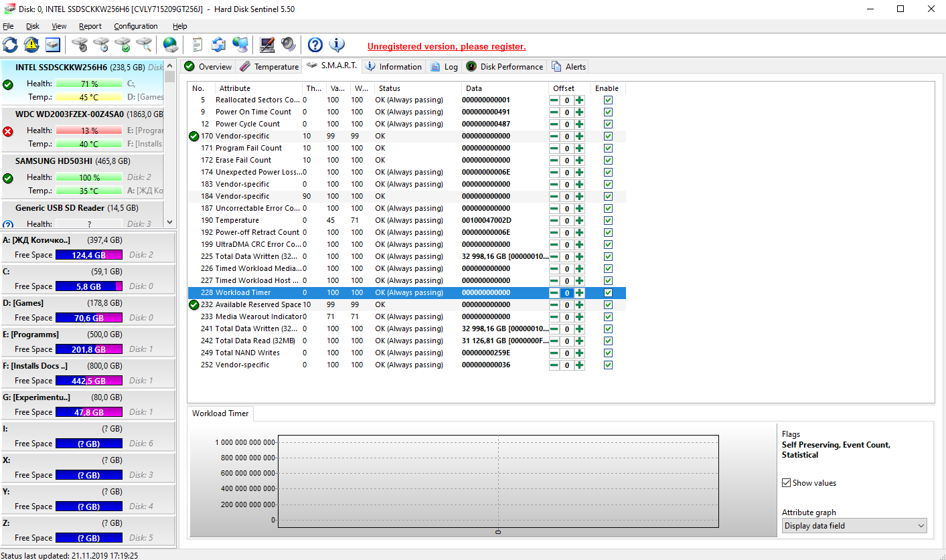Image resolution: width=946 pixels, height=560 pixels.
Task: Click the plus offset icon for Temperature row
Action: (579, 221)
